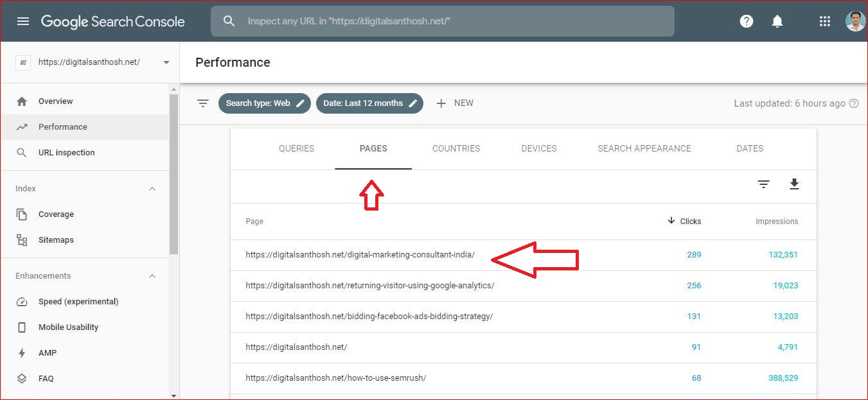Open Sitemaps in sidebar
Viewport: 868px width, 400px height.
click(84, 240)
